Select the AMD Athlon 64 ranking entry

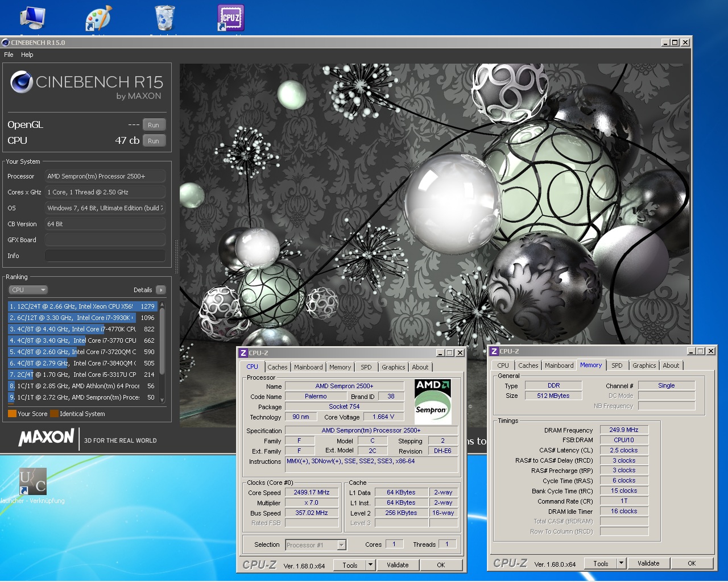click(82, 386)
